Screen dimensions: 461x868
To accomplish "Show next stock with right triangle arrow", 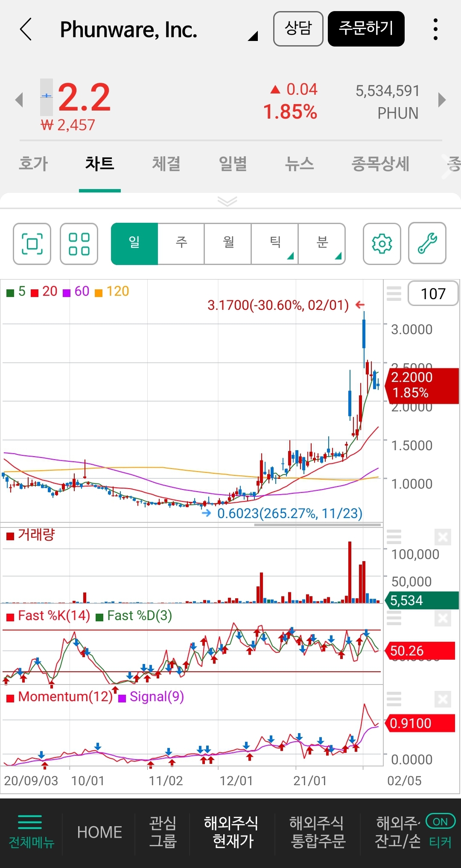I will (x=442, y=100).
